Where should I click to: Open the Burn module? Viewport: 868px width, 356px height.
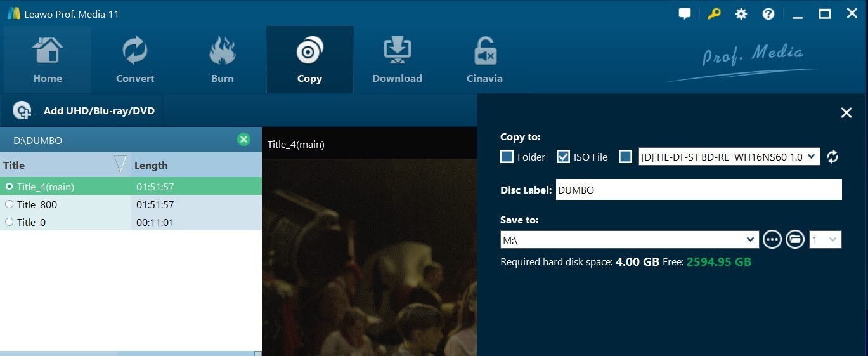[223, 60]
